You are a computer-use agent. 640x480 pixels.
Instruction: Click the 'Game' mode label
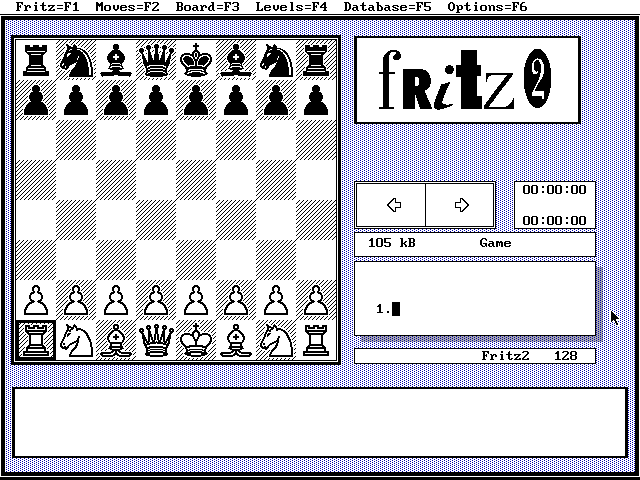tap(495, 243)
